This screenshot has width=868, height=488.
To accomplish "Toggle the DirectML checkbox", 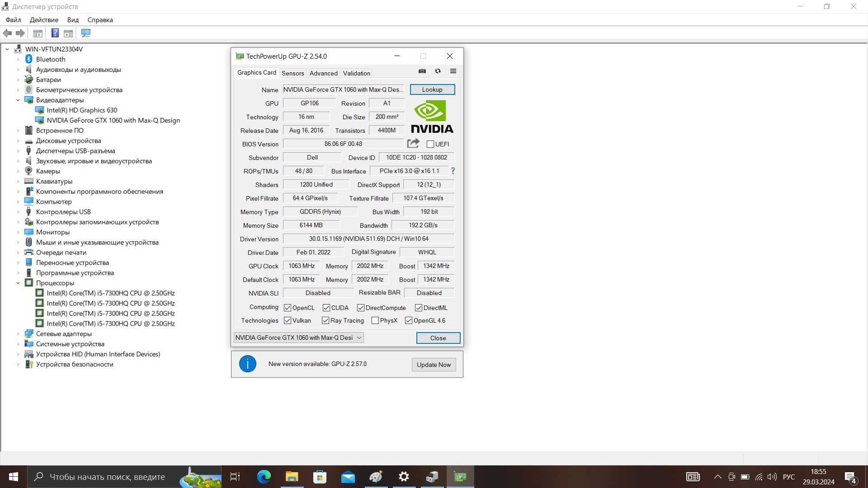I will click(419, 308).
